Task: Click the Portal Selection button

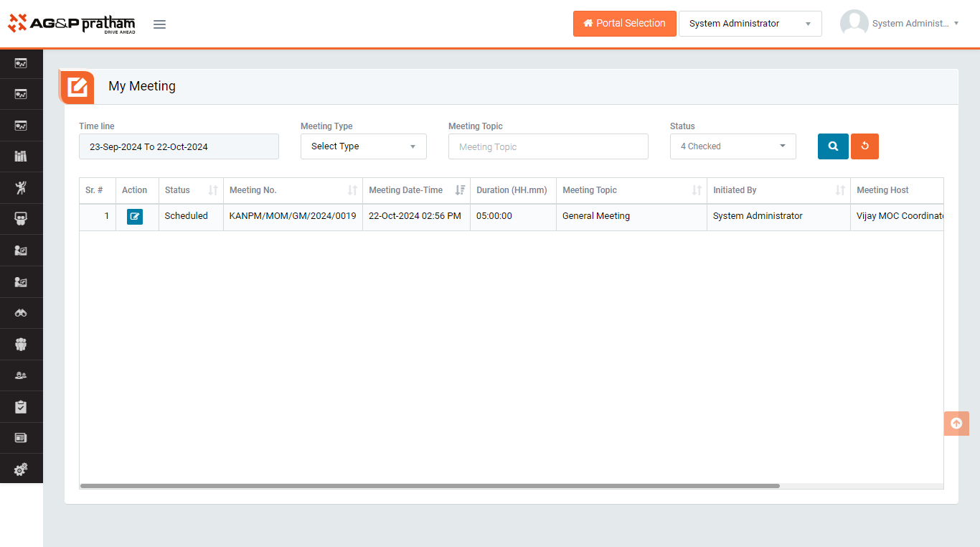Action: point(624,24)
